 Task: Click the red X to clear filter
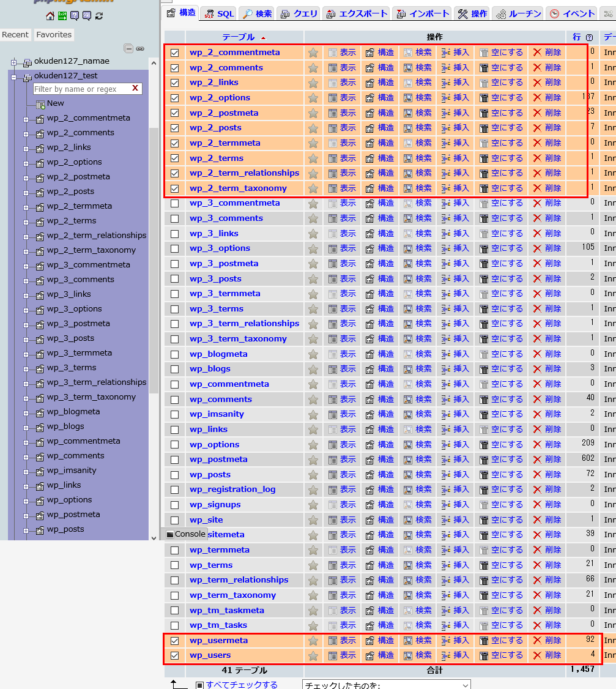click(135, 89)
